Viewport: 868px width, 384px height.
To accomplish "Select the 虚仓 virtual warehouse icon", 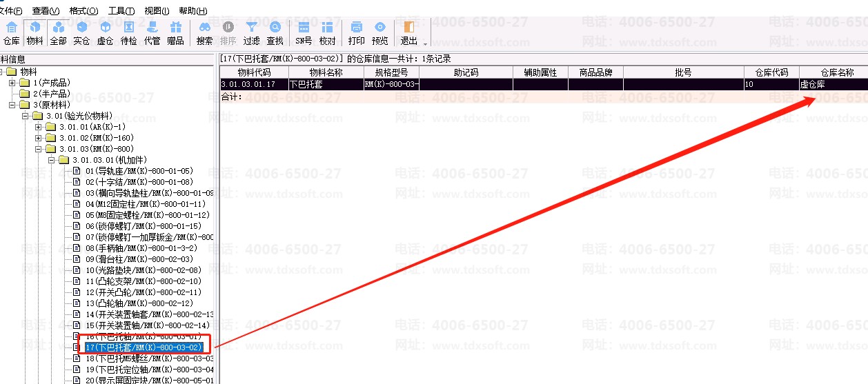I will point(105,33).
